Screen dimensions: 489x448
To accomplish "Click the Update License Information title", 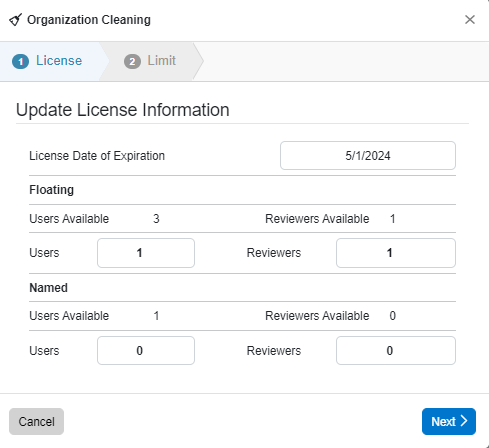I will tap(123, 110).
